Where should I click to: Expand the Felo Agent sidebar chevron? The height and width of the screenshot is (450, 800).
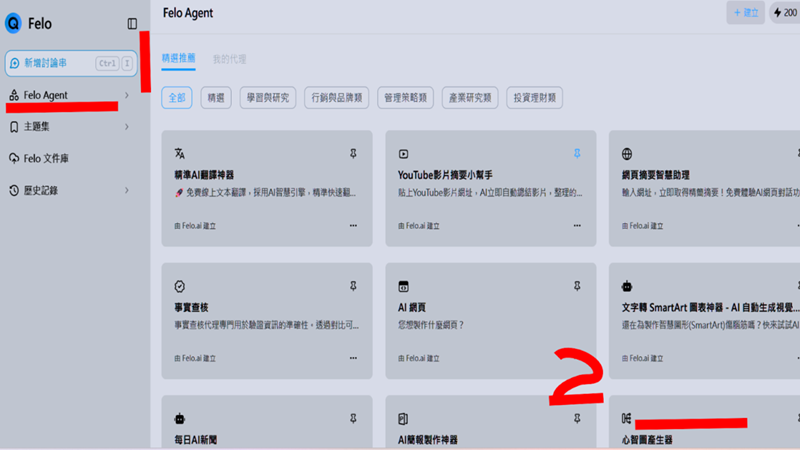point(127,96)
